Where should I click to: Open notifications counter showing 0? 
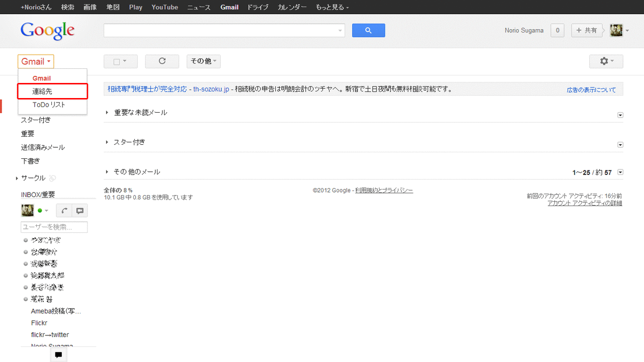tap(557, 31)
